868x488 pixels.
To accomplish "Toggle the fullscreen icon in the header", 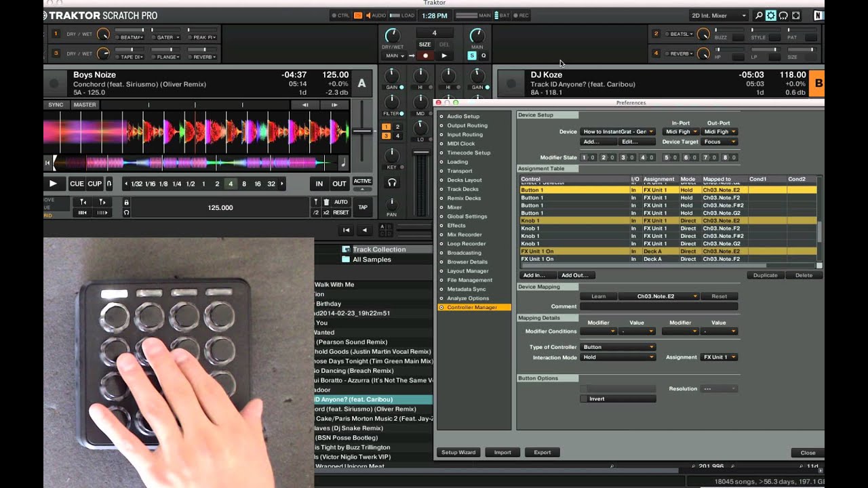I will click(x=796, y=16).
